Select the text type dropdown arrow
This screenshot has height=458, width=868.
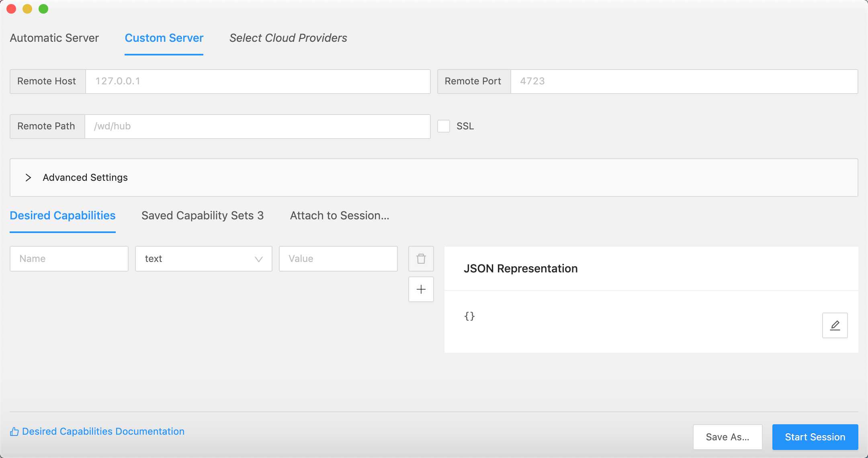coord(259,259)
